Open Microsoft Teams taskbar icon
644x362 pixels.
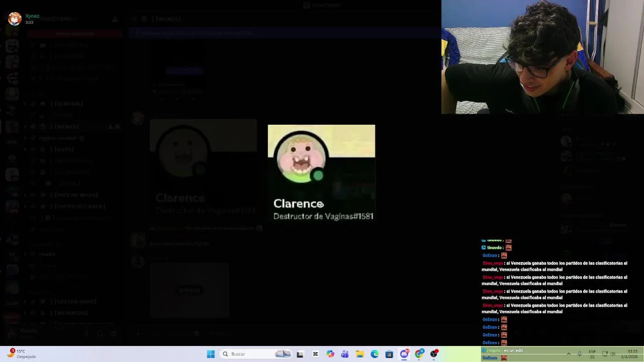[x=345, y=354]
